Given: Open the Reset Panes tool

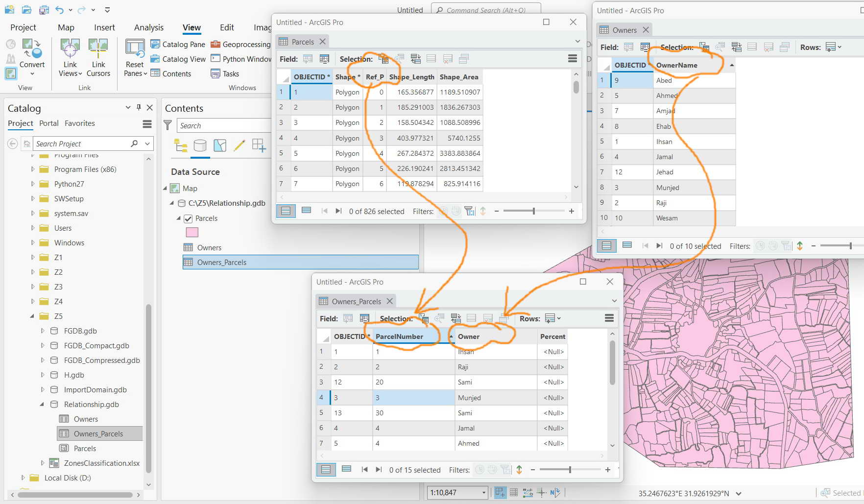Looking at the screenshot, I should click(x=134, y=55).
